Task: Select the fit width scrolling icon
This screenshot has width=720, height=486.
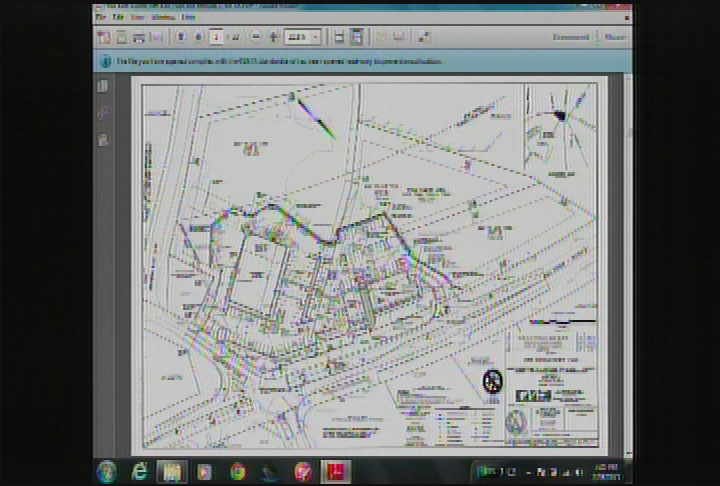Action: (x=339, y=37)
